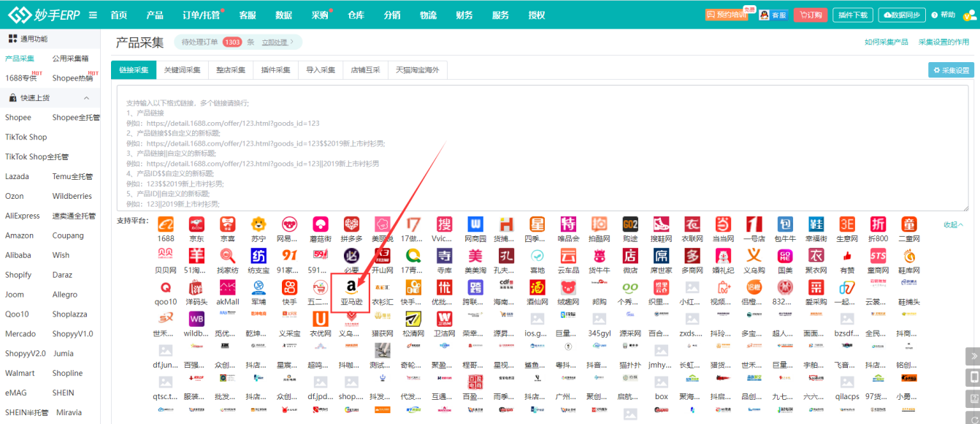Switch to the 关键词采集 tab
Image resolution: width=980 pixels, height=424 pixels.
182,70
